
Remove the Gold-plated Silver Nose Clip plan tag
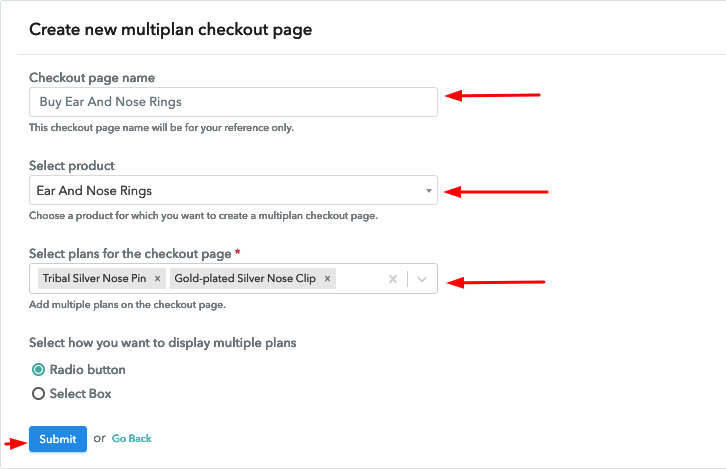tap(328, 279)
